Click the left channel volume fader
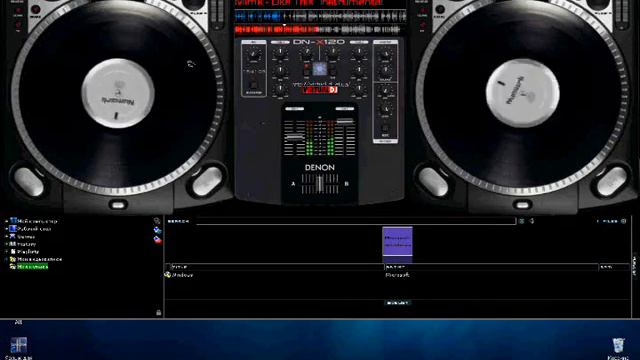Viewport: 640px width, 360px height. point(294,137)
